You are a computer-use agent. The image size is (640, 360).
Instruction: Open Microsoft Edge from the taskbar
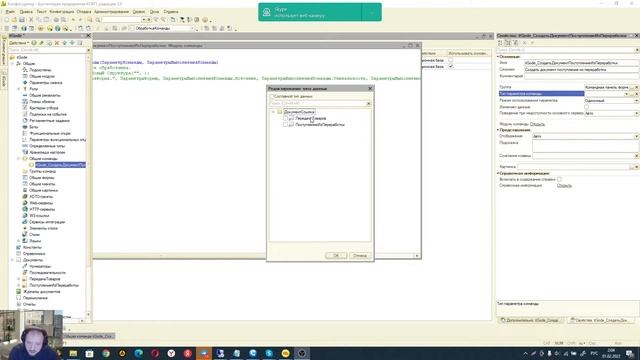pyautogui.click(x=138, y=353)
